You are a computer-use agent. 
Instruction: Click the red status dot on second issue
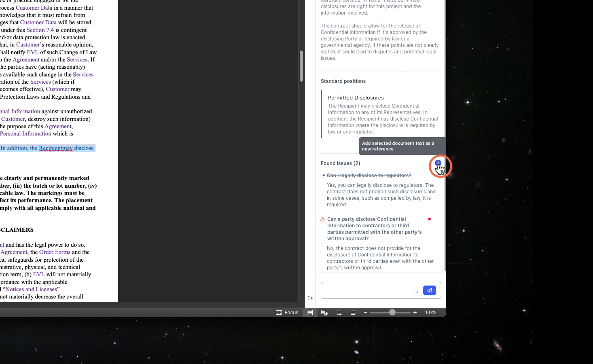tap(429, 219)
